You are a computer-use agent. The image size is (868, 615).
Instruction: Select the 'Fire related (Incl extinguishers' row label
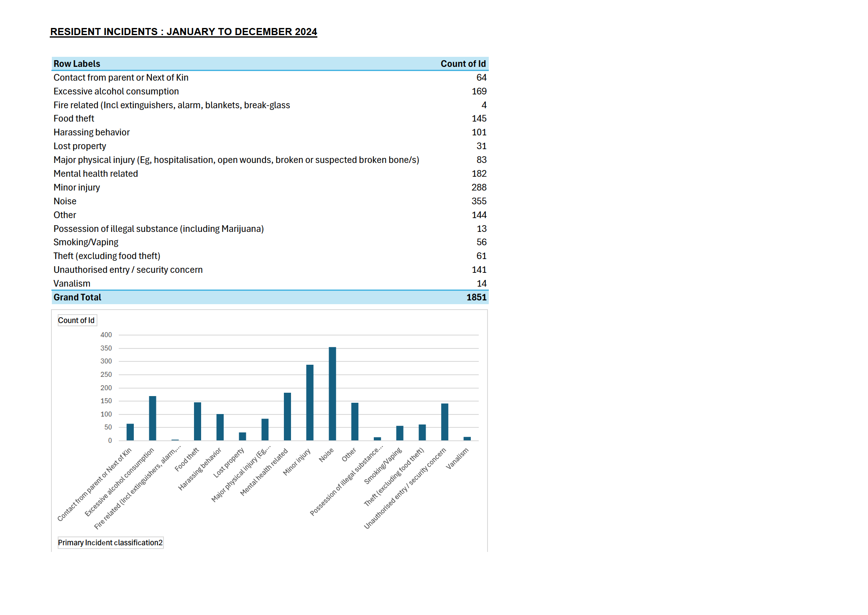pyautogui.click(x=172, y=105)
